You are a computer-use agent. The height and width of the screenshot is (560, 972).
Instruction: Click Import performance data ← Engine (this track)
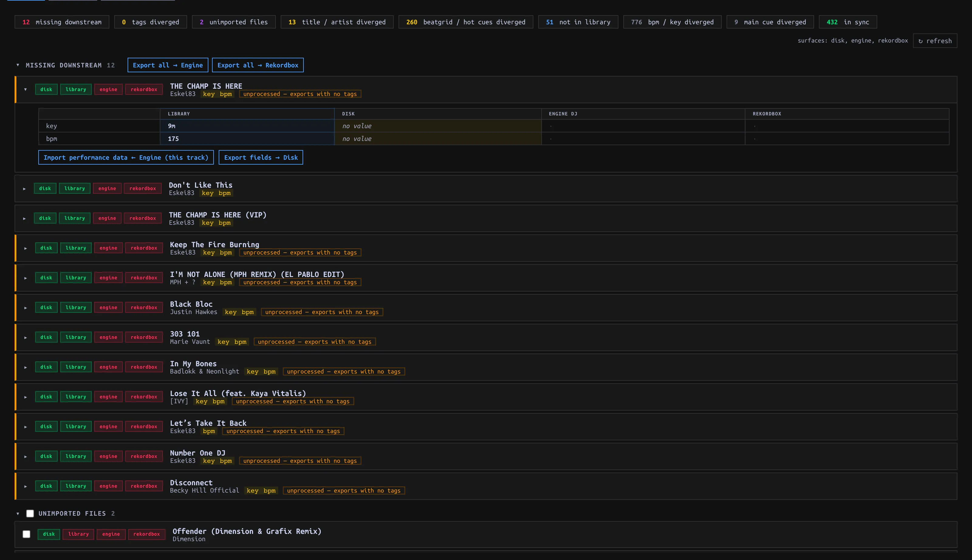coord(126,157)
